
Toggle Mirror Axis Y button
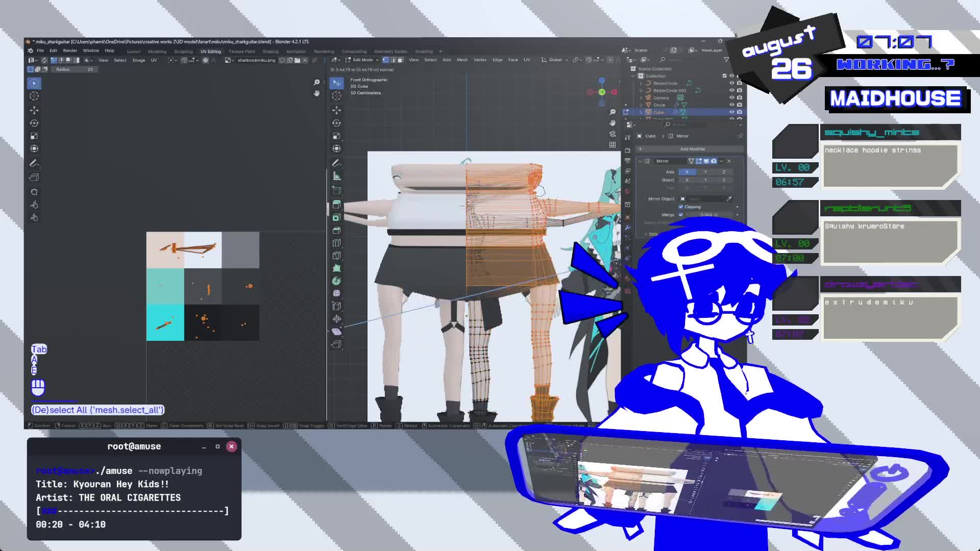(x=705, y=172)
